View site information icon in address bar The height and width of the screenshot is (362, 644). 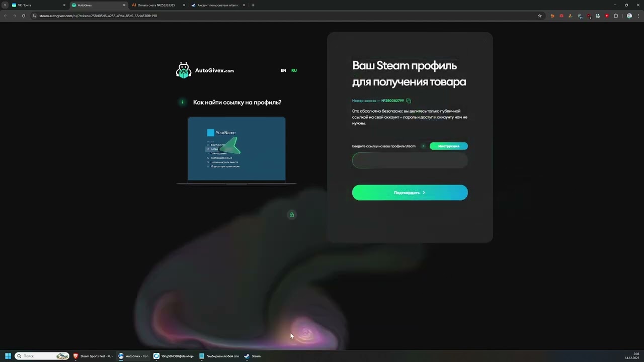35,16
